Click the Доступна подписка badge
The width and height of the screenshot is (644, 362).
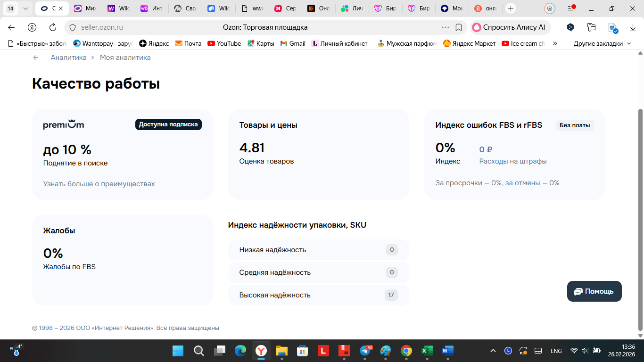[x=168, y=124]
